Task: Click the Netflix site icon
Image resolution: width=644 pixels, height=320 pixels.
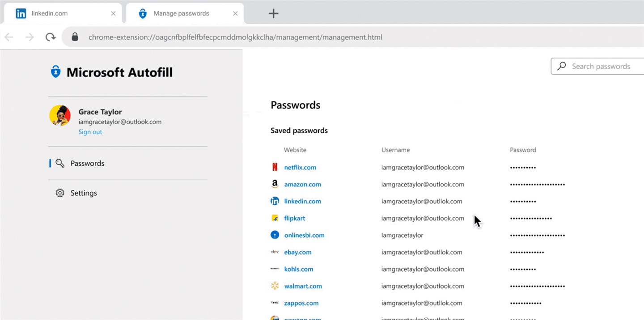Action: 275,167
